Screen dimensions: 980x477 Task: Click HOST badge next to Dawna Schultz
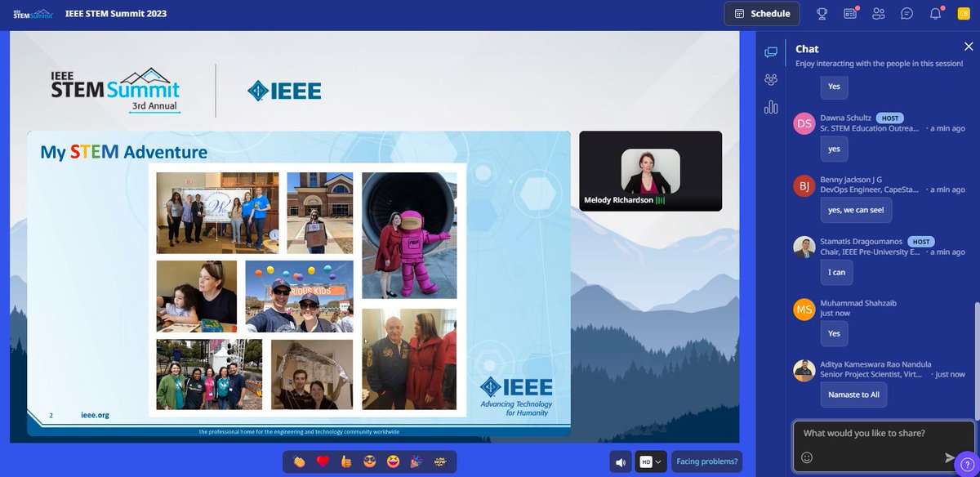(889, 118)
